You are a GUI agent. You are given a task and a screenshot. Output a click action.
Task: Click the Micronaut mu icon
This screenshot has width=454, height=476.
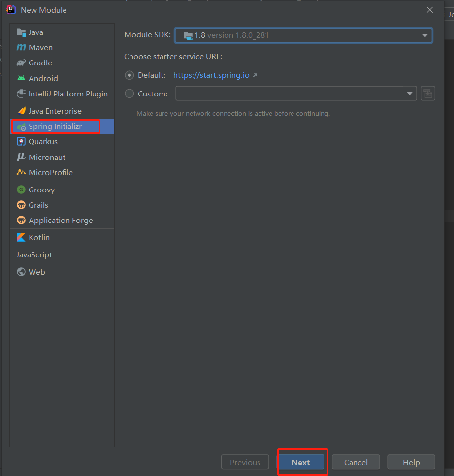pyautogui.click(x=21, y=157)
